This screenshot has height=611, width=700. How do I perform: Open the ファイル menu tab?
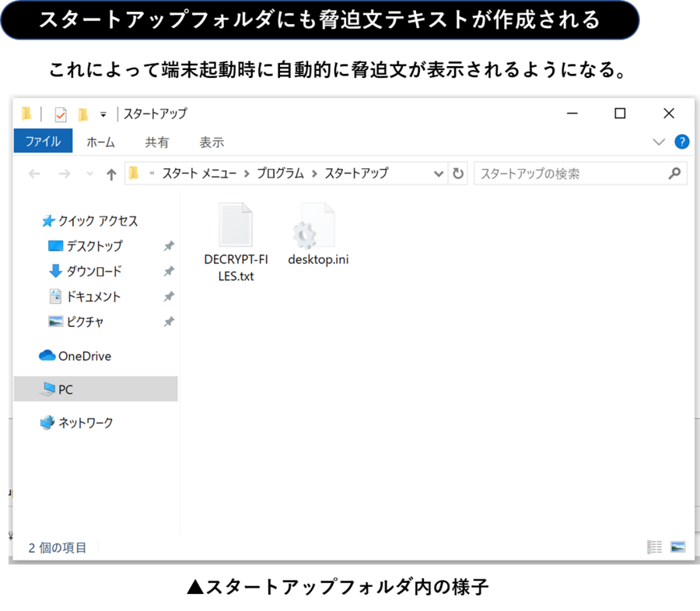pyautogui.click(x=43, y=142)
